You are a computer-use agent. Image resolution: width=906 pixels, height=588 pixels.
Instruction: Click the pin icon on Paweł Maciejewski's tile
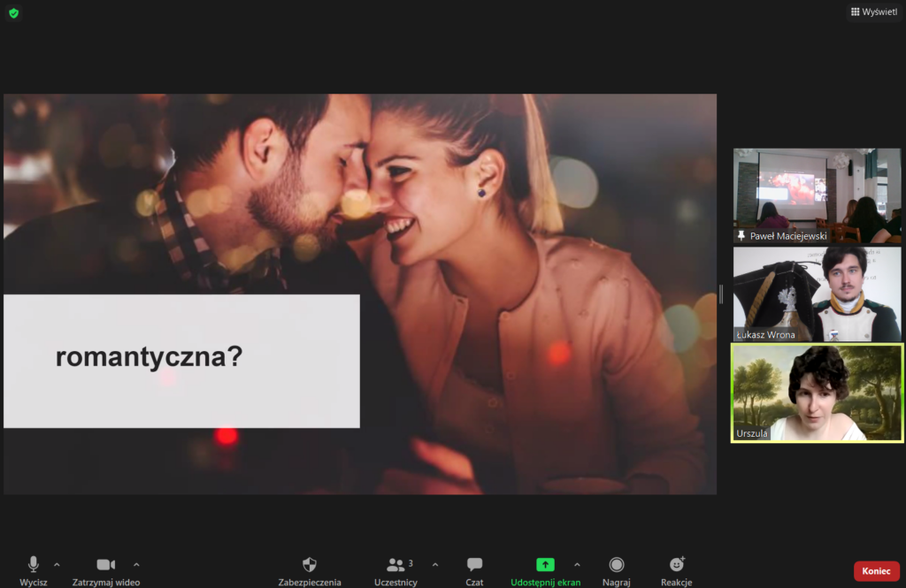click(x=741, y=236)
